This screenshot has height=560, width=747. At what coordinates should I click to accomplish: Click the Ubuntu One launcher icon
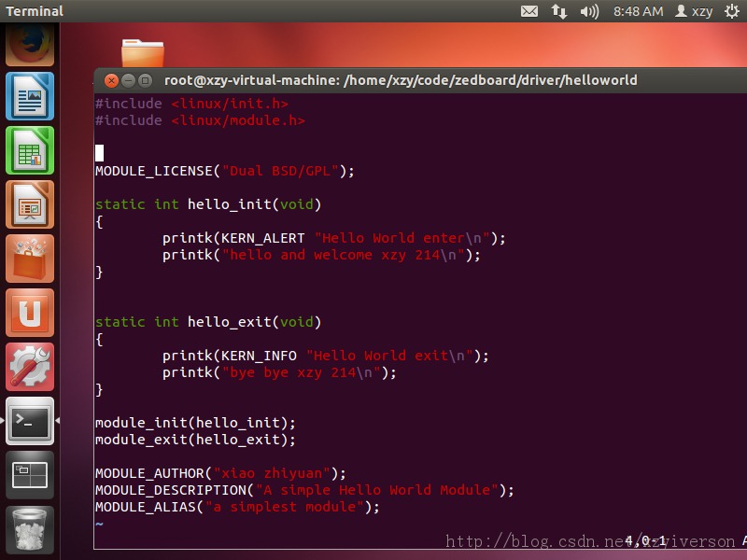[30, 313]
